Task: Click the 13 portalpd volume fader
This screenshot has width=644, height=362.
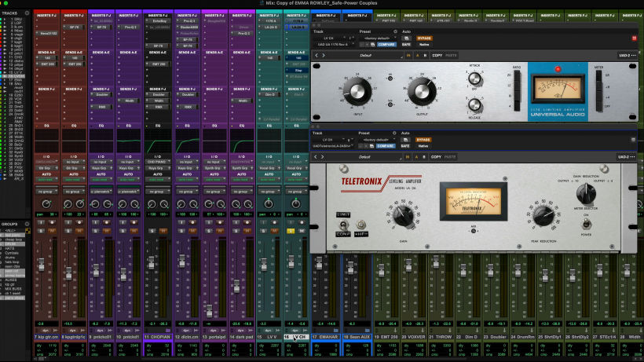Action: click(210, 311)
